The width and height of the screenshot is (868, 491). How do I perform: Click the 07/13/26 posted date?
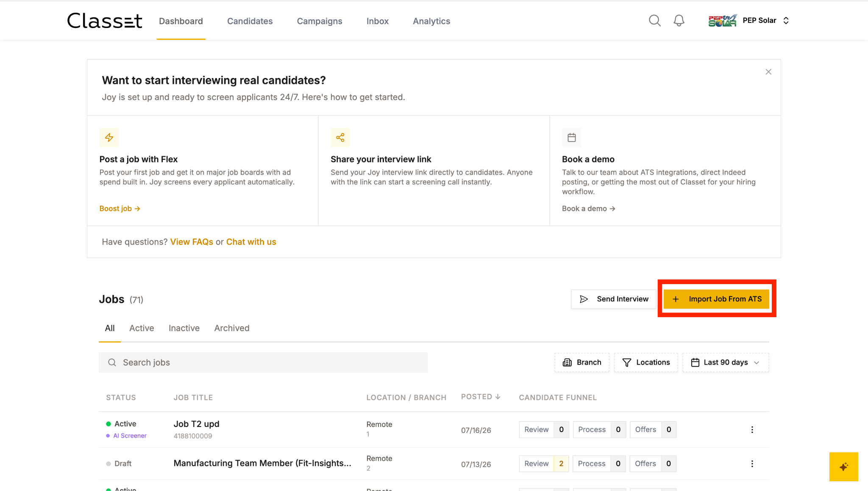(476, 464)
